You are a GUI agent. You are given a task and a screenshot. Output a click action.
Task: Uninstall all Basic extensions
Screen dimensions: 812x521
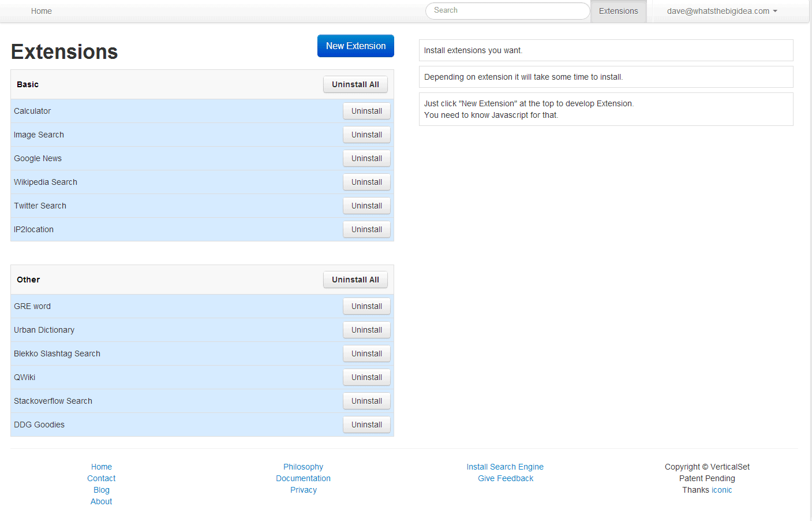click(356, 84)
